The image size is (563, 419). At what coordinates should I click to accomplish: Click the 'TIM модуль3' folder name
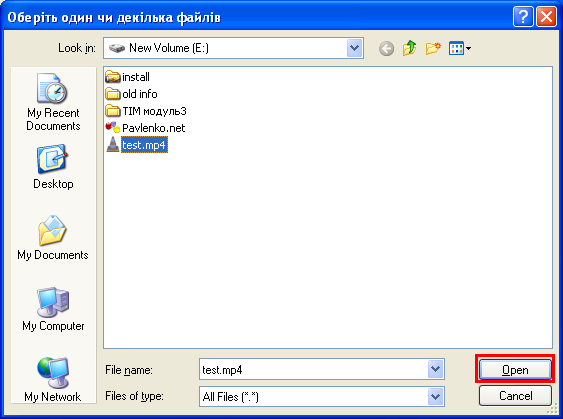pos(154,111)
